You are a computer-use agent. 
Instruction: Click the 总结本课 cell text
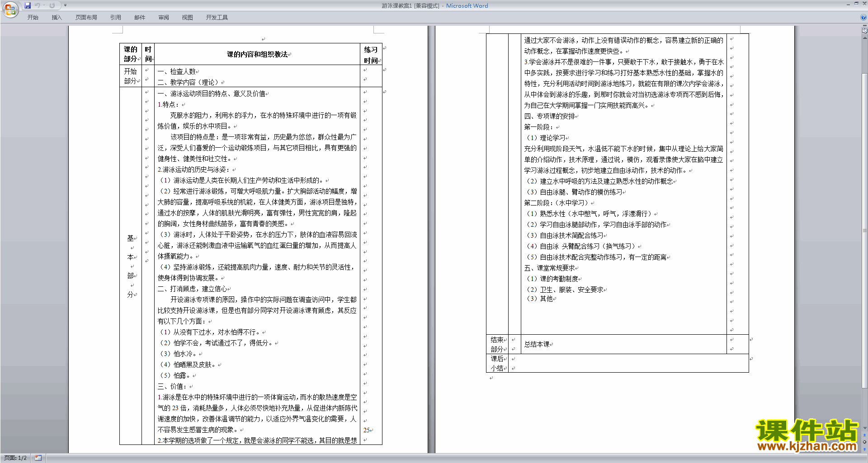(537, 344)
